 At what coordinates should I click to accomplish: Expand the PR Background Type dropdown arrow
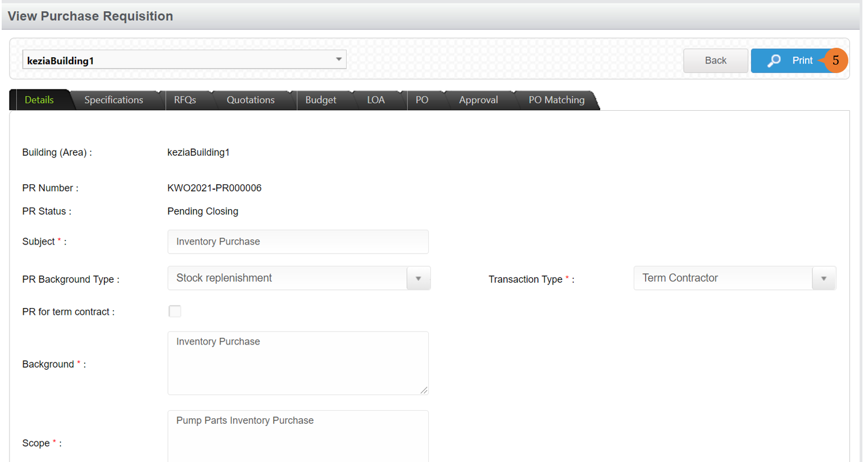coord(418,278)
